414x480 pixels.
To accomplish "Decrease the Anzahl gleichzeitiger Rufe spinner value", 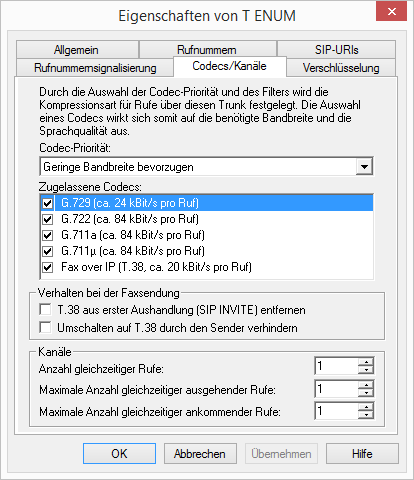I will click(x=366, y=370).
